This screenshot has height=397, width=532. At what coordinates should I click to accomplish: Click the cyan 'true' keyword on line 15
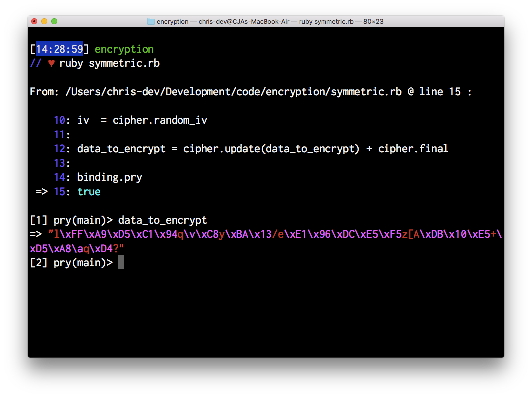pyautogui.click(x=89, y=192)
